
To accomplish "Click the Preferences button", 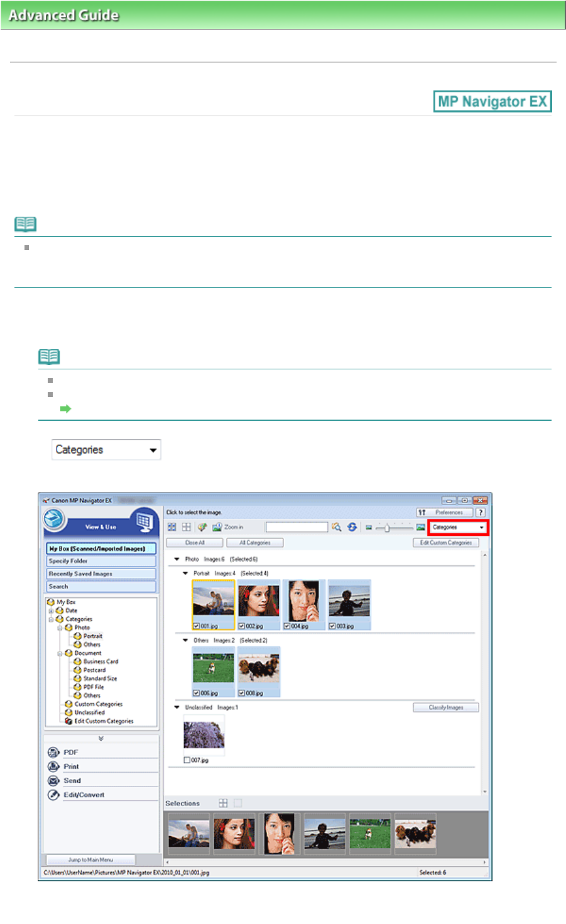I will click(x=444, y=513).
